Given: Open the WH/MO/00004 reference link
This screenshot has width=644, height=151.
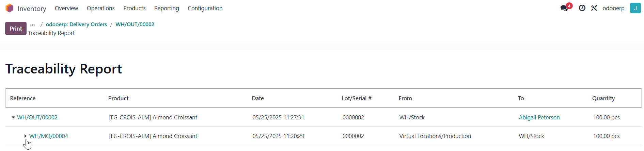Looking at the screenshot, I should pos(48,136).
